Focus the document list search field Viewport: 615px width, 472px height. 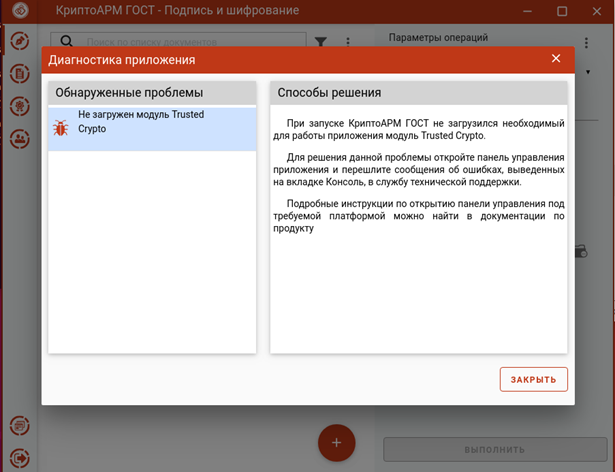tap(178, 41)
